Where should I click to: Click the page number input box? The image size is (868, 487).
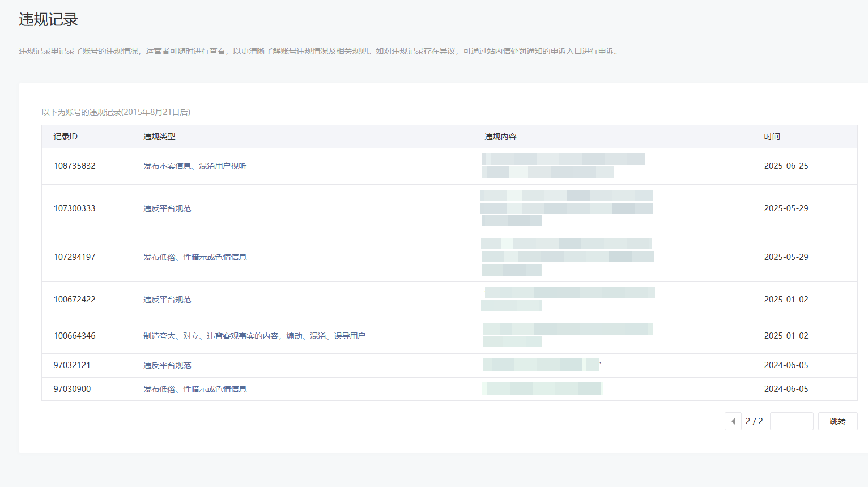pos(792,421)
